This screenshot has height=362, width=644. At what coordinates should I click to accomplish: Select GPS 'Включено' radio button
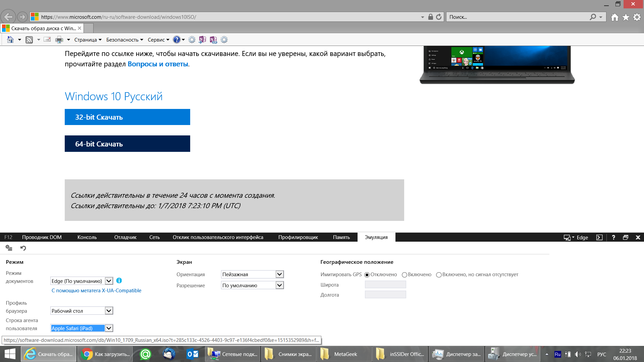(405, 275)
